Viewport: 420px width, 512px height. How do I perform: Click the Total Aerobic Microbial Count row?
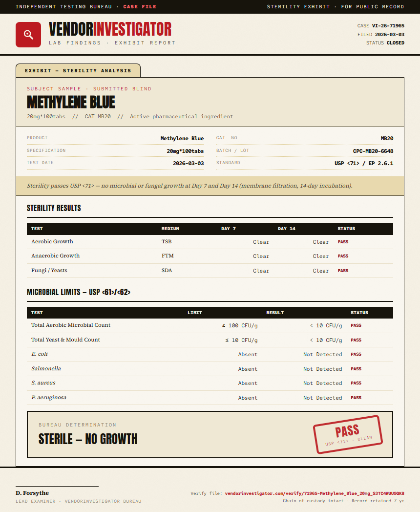(x=210, y=325)
